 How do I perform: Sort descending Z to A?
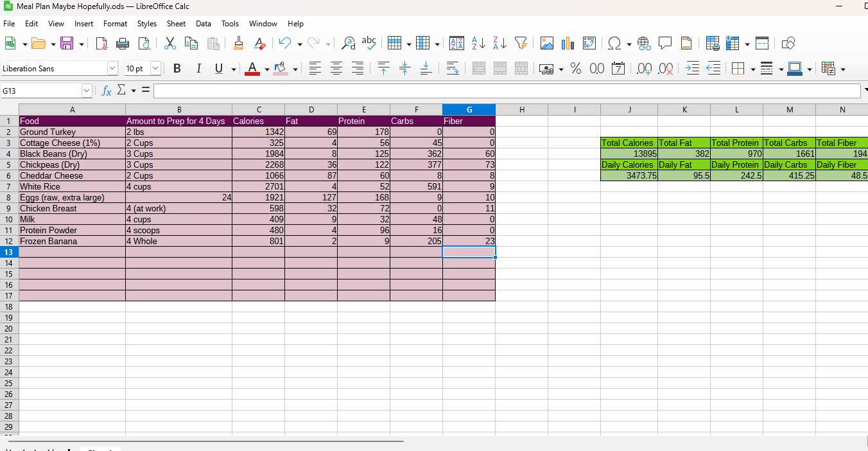(499, 43)
